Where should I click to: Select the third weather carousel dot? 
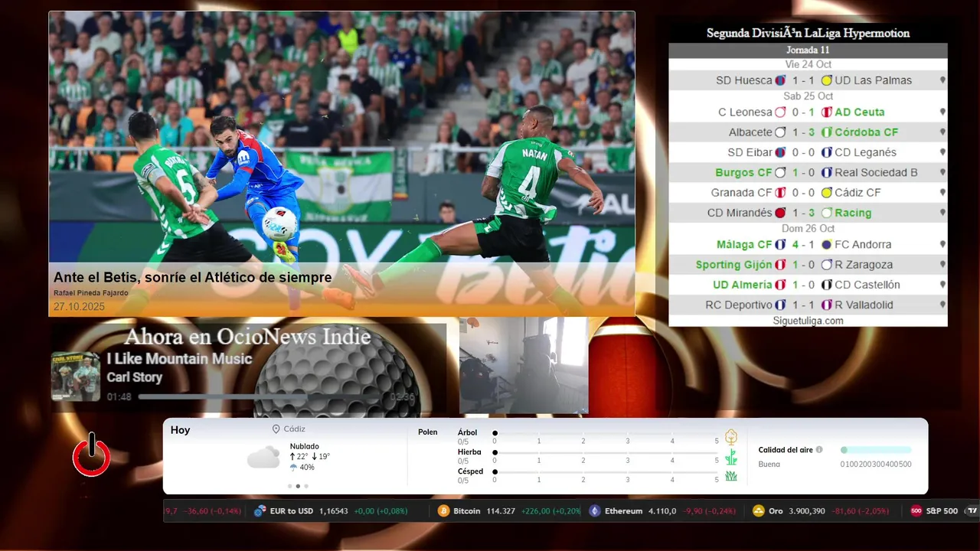(306, 486)
